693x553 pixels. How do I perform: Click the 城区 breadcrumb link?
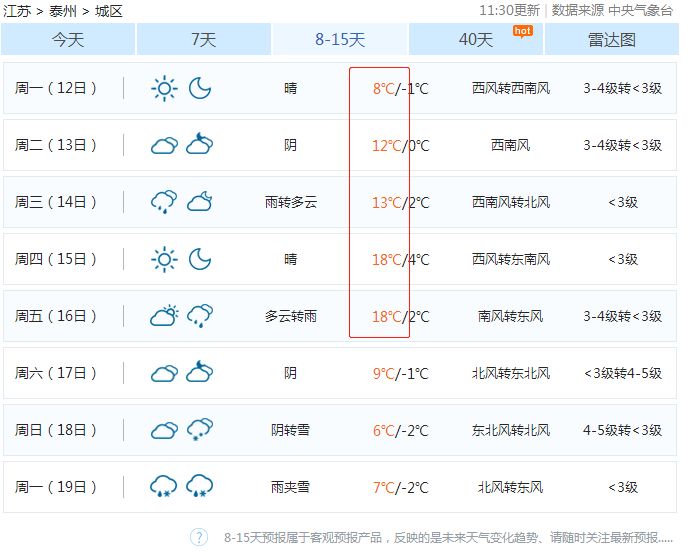(108, 11)
